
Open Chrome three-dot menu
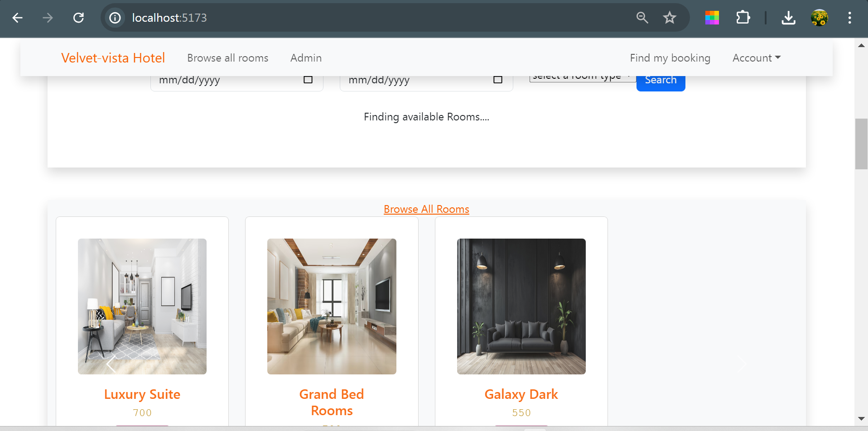pyautogui.click(x=849, y=18)
